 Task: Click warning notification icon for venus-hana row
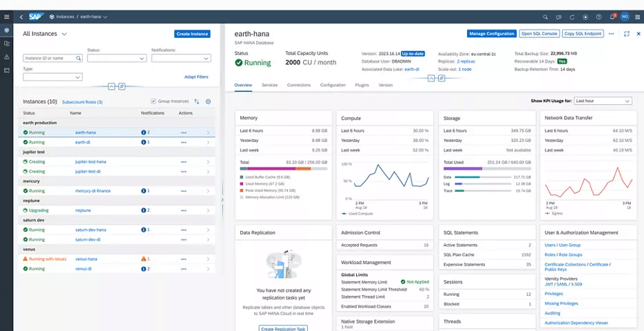click(x=143, y=259)
